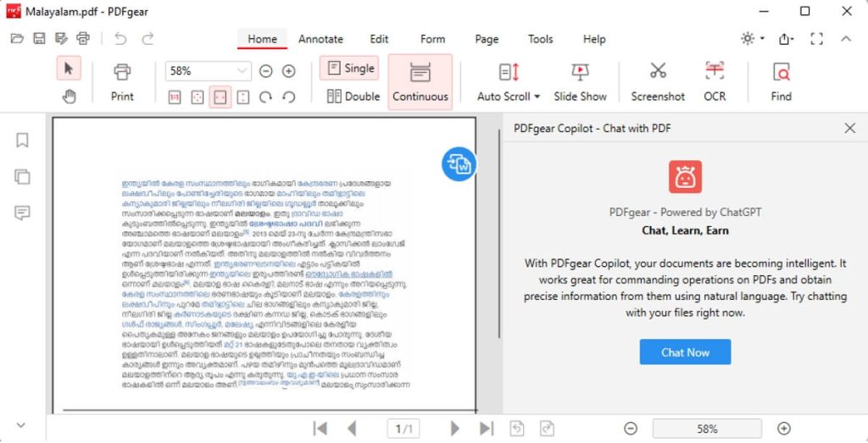Viewport: 868px width, 443px height.
Task: Zoom out with the bottom bar minus button
Action: [631, 429]
